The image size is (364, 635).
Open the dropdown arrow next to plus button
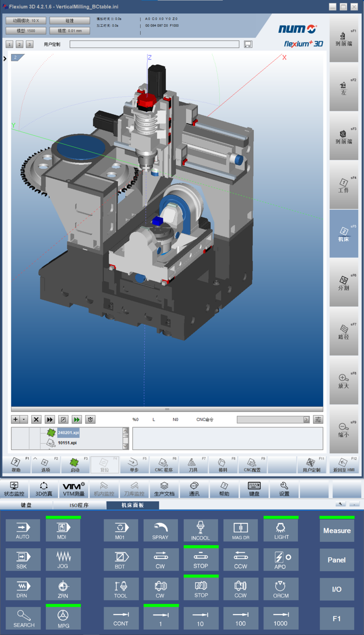tap(24, 420)
